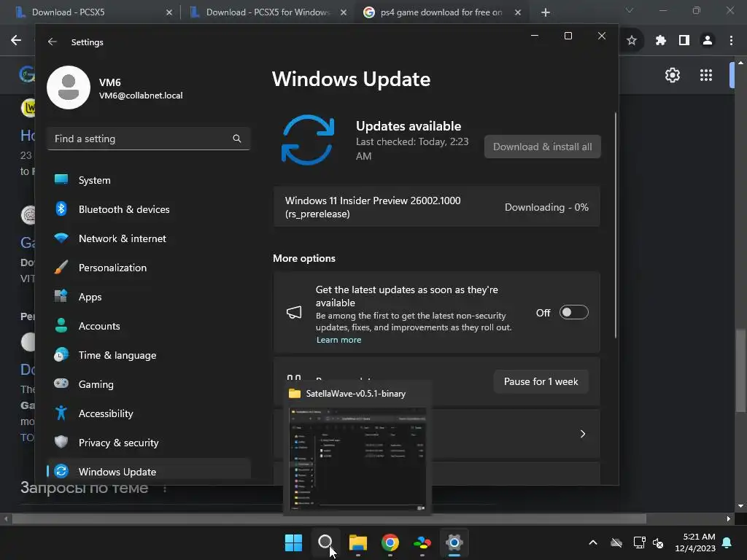The height and width of the screenshot is (560, 747).
Task: Click taskbar Search icon
Action: 325,542
